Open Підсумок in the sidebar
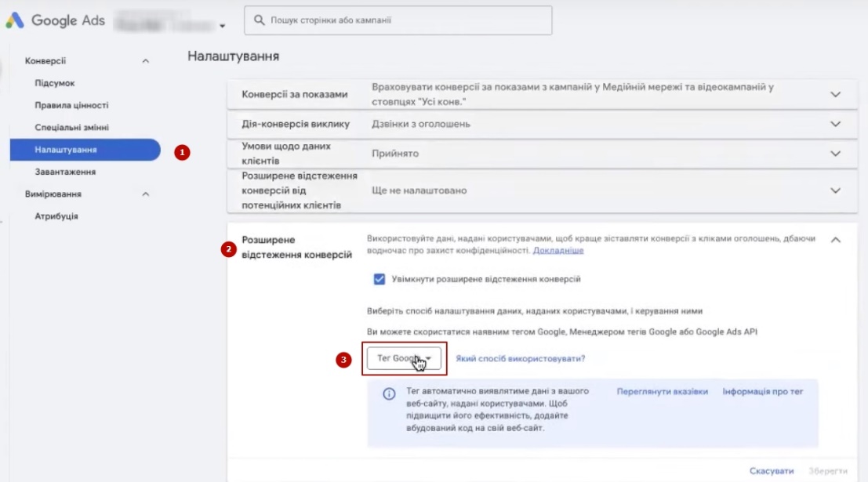868x482 pixels. click(55, 83)
